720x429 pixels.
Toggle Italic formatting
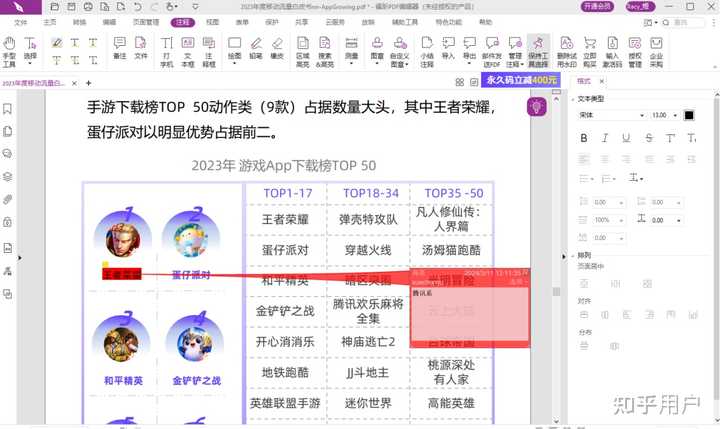coord(605,138)
